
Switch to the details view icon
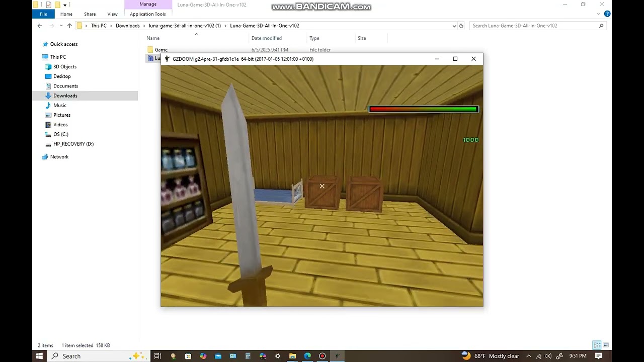[x=597, y=345]
